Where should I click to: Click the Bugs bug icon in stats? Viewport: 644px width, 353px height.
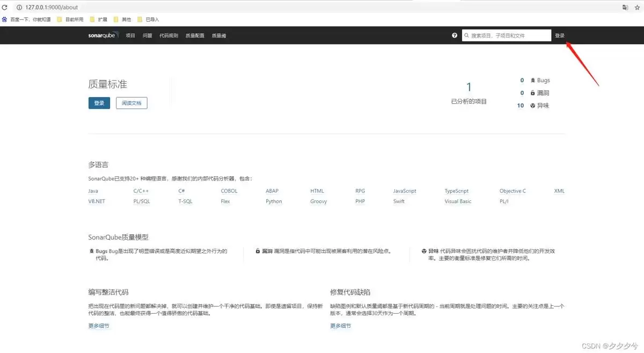[x=533, y=81]
